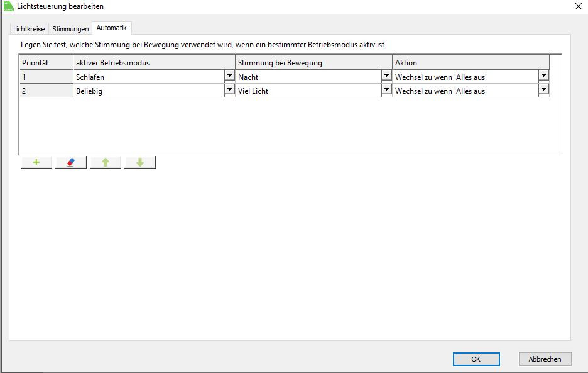Open the Stimmung dropdown arrow for Viel Licht

click(x=386, y=89)
